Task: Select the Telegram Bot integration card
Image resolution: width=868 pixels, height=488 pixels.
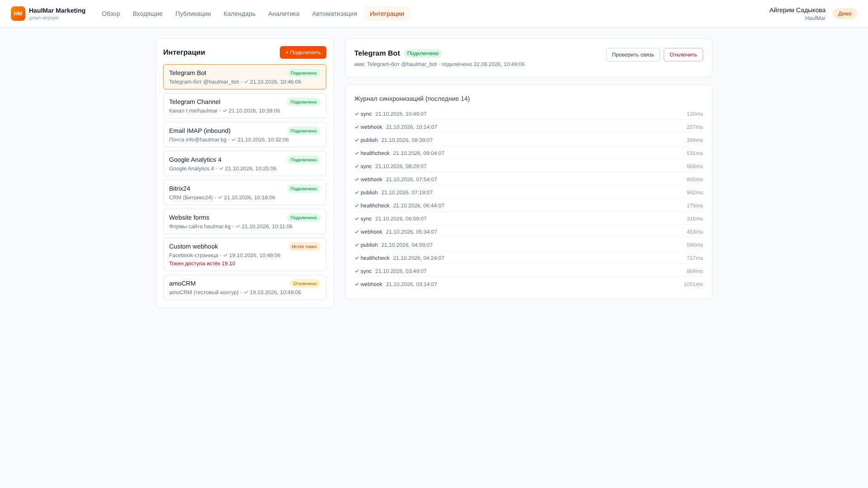Action: click(x=245, y=77)
